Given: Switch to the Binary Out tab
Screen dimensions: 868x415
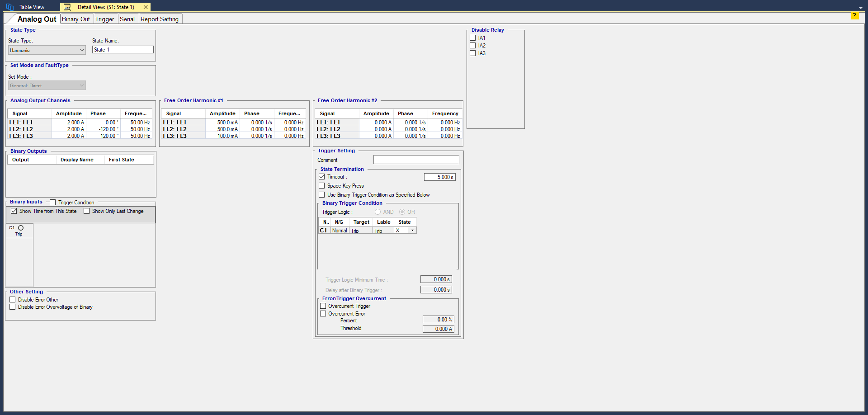Looking at the screenshot, I should click(76, 19).
